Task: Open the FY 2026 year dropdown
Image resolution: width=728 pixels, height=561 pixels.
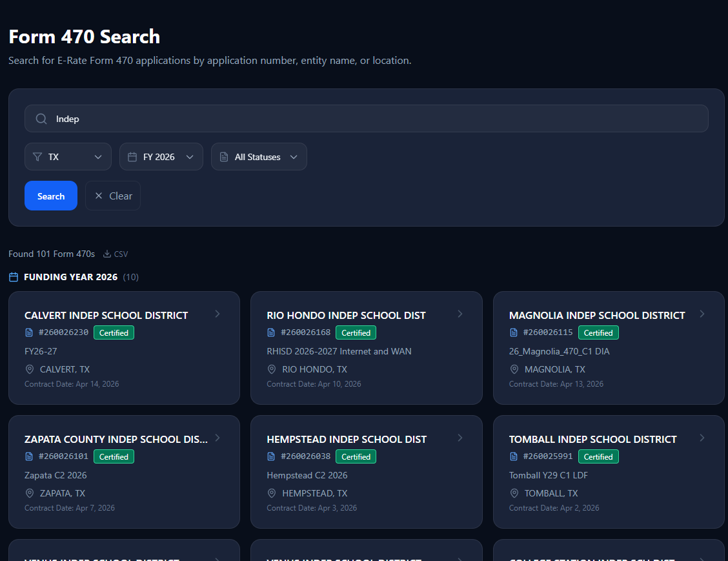Action: click(x=161, y=157)
